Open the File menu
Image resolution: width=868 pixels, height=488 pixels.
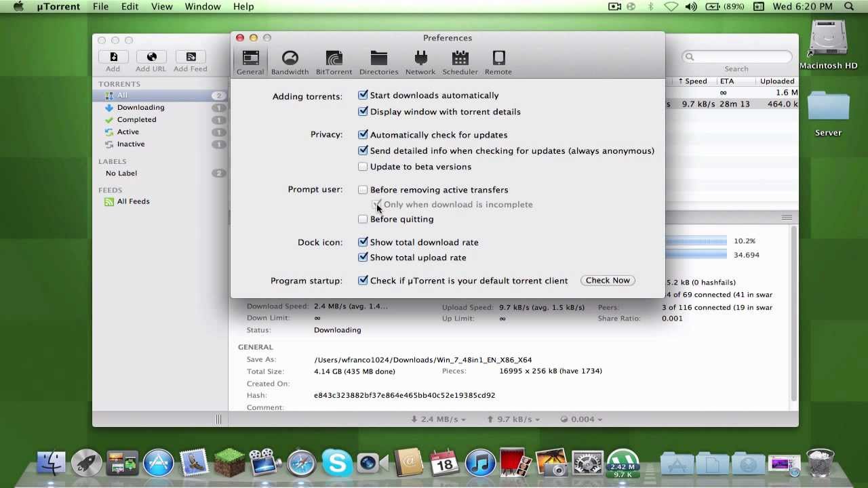(x=100, y=7)
